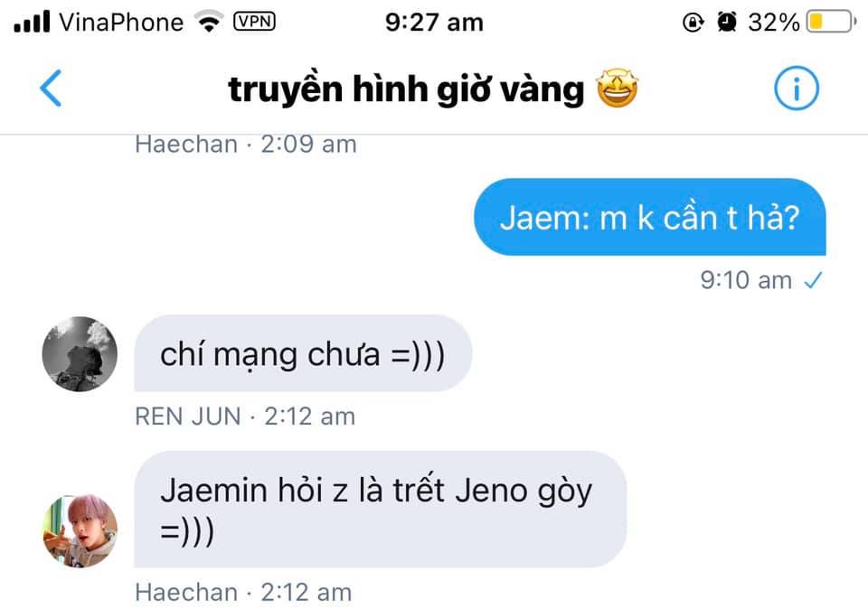Viewport: 868px width, 609px height.
Task: Open Haechan's pink-hair avatar
Action: click(x=80, y=531)
